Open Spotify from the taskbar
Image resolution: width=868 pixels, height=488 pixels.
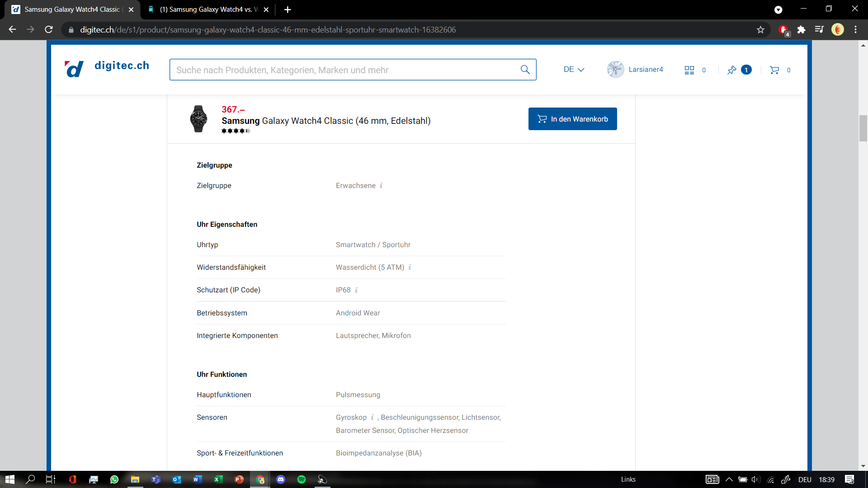pos(302,479)
